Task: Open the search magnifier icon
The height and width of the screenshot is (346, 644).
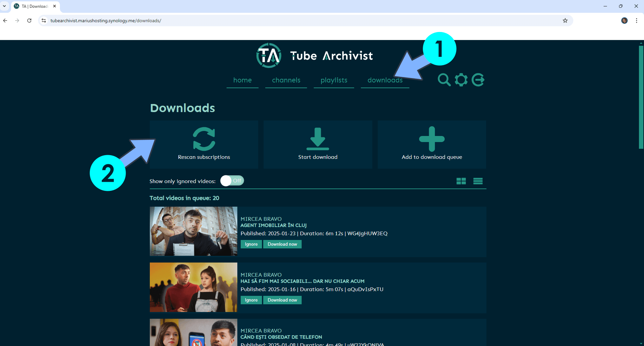Action: (x=444, y=80)
